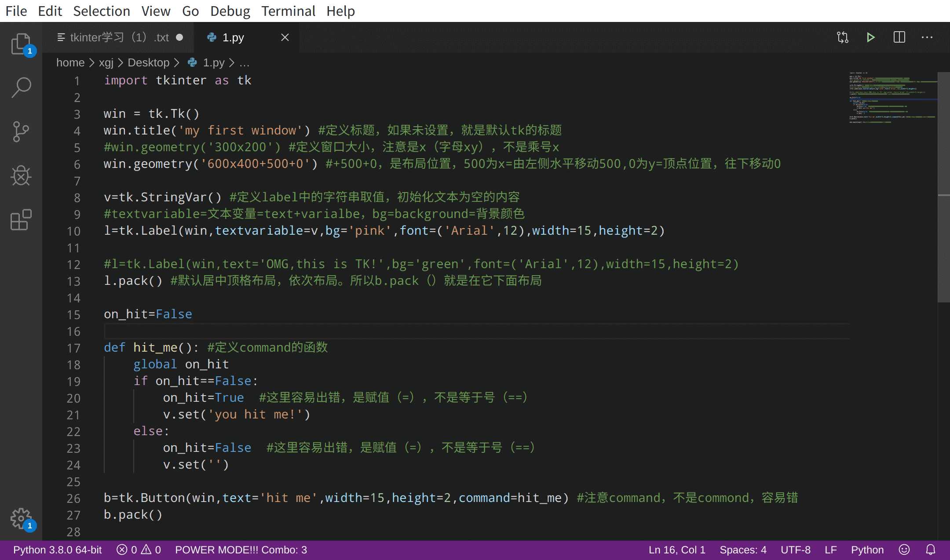
Task: Expand the breadcrumb path dropdown
Action: click(244, 63)
